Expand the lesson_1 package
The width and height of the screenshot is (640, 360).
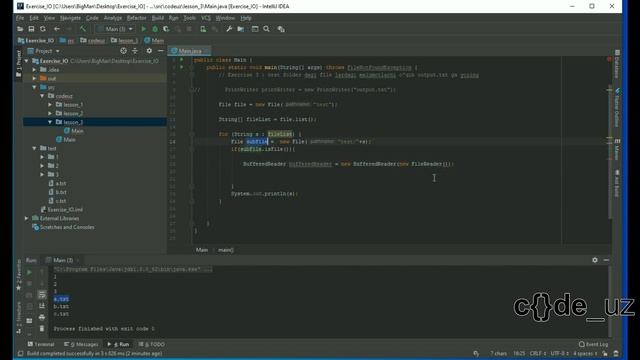tap(50, 105)
